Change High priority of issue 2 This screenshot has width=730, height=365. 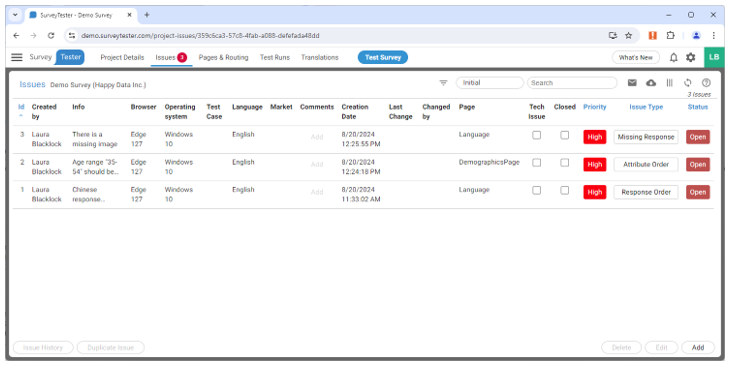click(x=595, y=164)
